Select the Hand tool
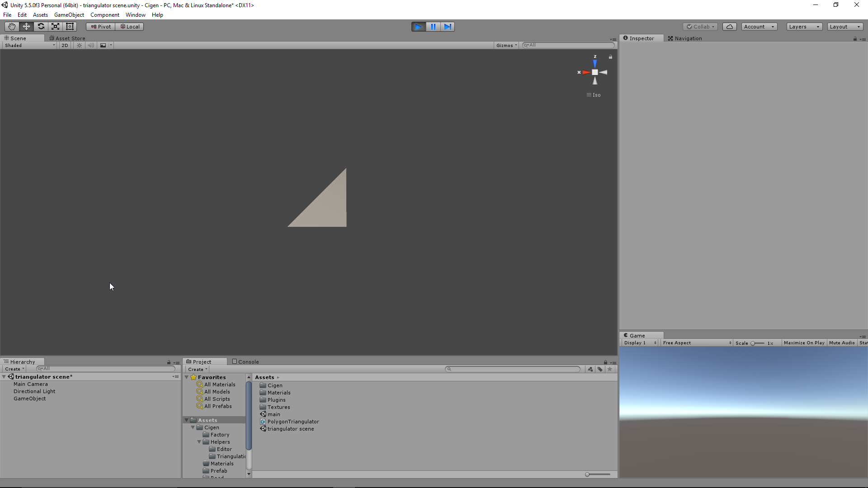The width and height of the screenshot is (868, 488). 12,27
